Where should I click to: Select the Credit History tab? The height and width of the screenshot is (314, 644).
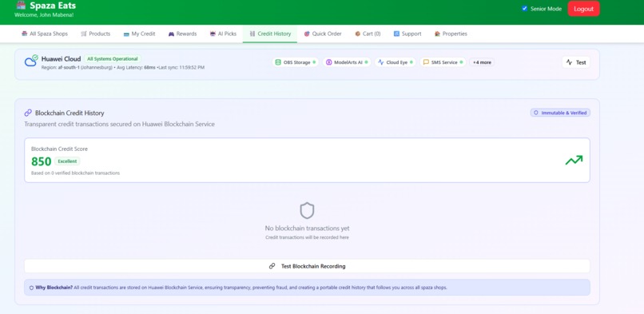[270, 34]
